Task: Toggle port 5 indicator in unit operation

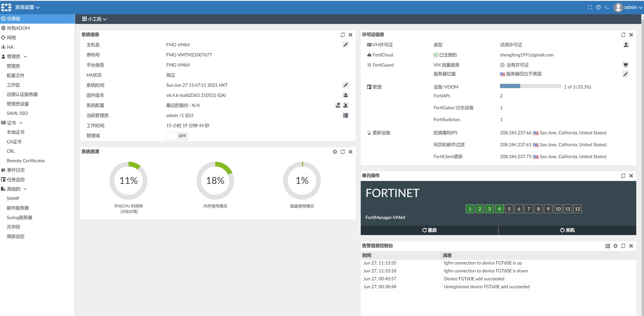Action: coord(509,209)
